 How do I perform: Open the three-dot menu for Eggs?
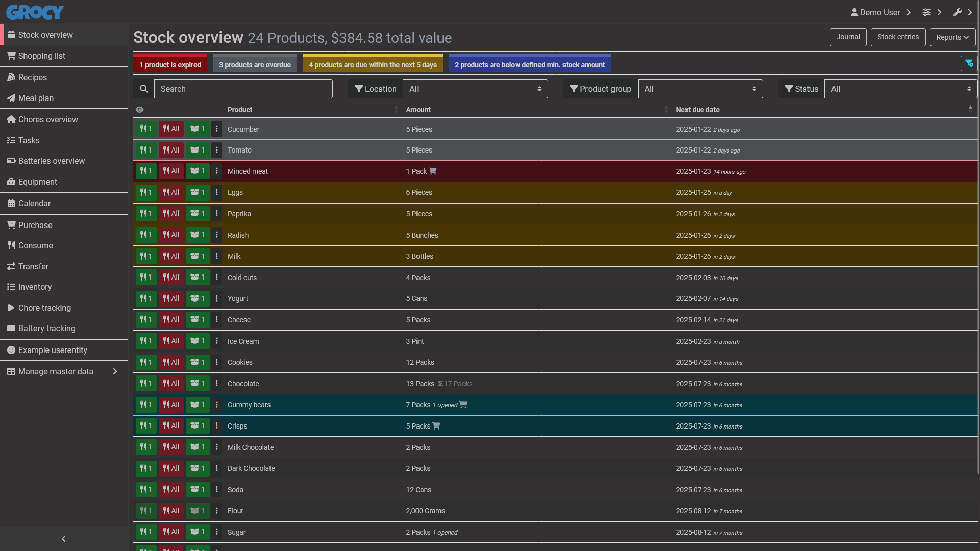(x=217, y=193)
